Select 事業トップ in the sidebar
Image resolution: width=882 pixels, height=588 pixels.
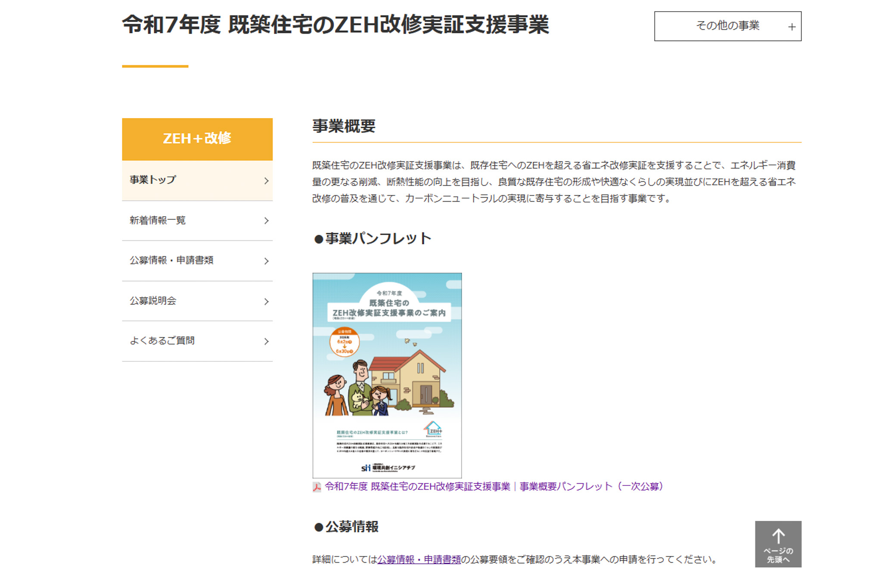(153, 180)
